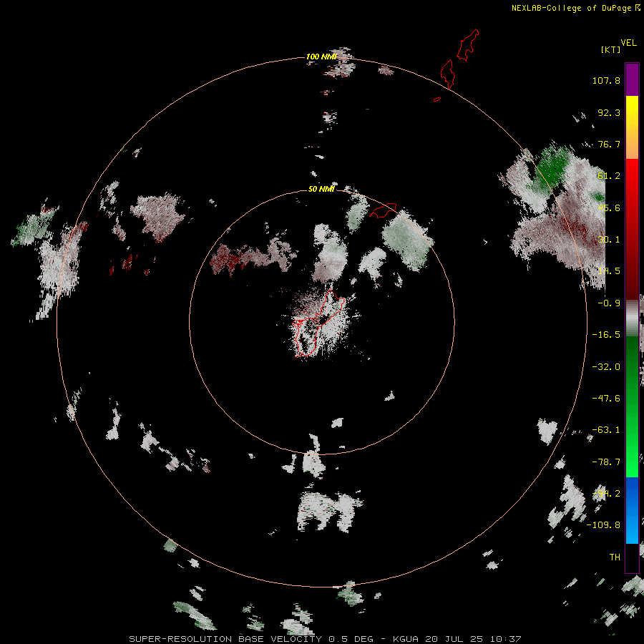Click the -32.0 velocity scale value
644x644 pixels.
point(606,367)
